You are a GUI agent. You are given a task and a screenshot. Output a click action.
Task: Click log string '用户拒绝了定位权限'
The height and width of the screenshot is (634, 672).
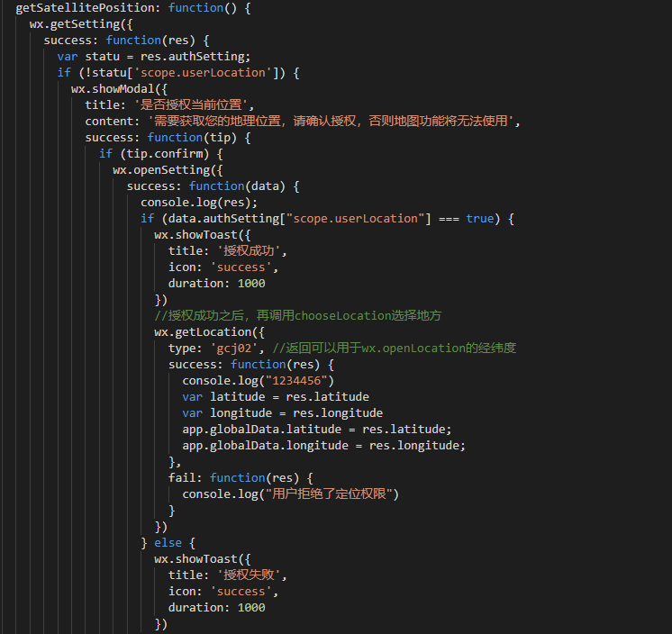pos(329,494)
